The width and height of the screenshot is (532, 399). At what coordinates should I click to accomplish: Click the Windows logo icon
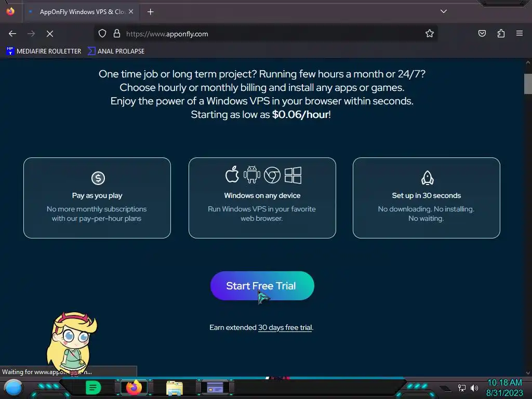point(293,175)
